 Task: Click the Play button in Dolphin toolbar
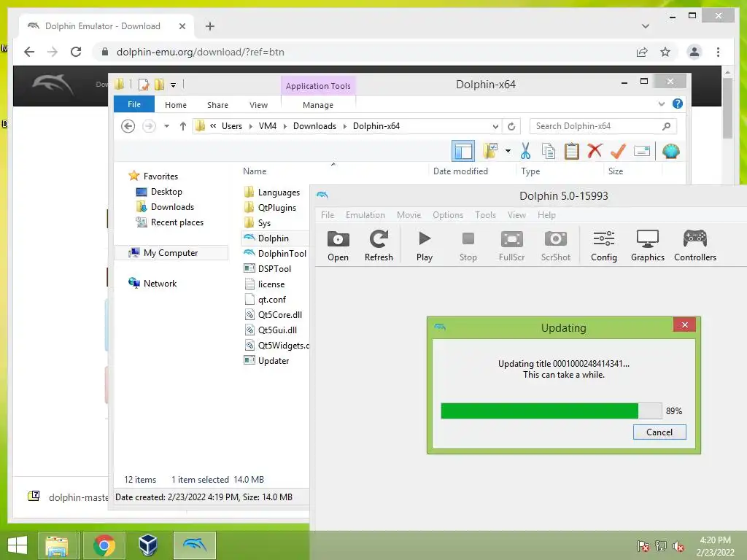point(424,246)
